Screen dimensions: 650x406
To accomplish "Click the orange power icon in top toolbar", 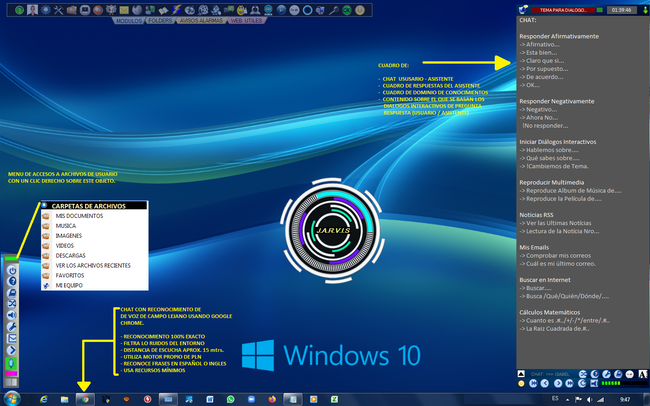I will click(x=360, y=10).
